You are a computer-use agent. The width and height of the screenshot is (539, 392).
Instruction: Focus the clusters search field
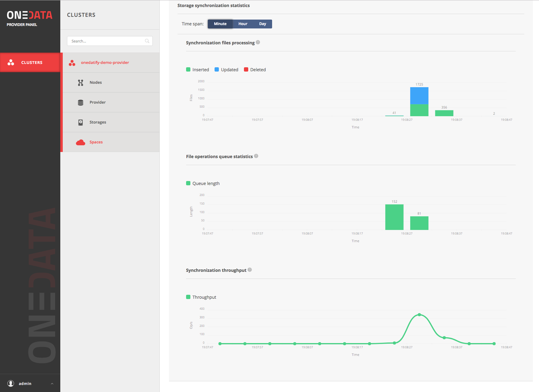pos(106,41)
